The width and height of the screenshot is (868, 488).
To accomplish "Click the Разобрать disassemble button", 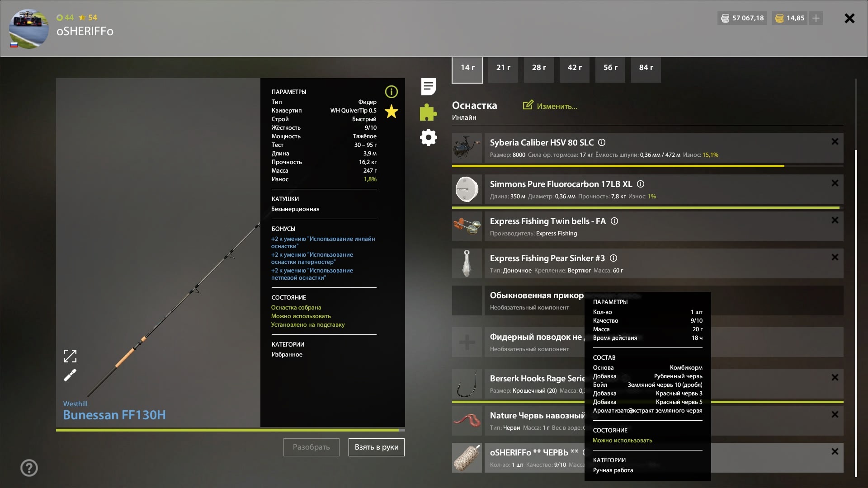I will tap(311, 447).
